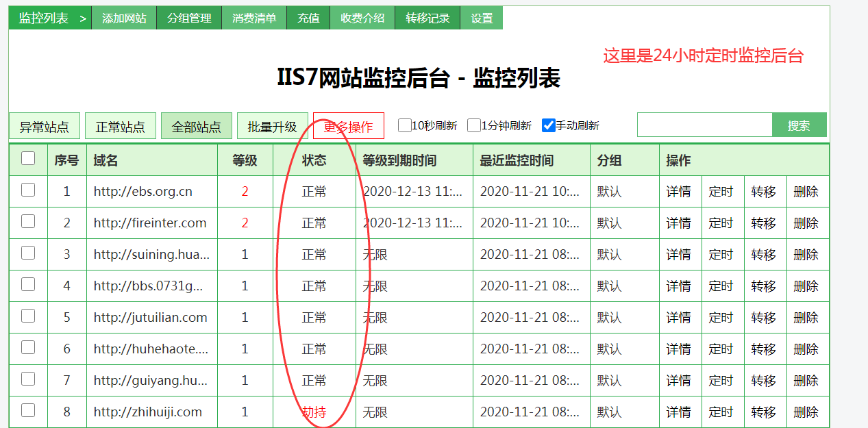Enable the 1分钟刷新 checkbox
The height and width of the screenshot is (428, 868).
coord(474,125)
